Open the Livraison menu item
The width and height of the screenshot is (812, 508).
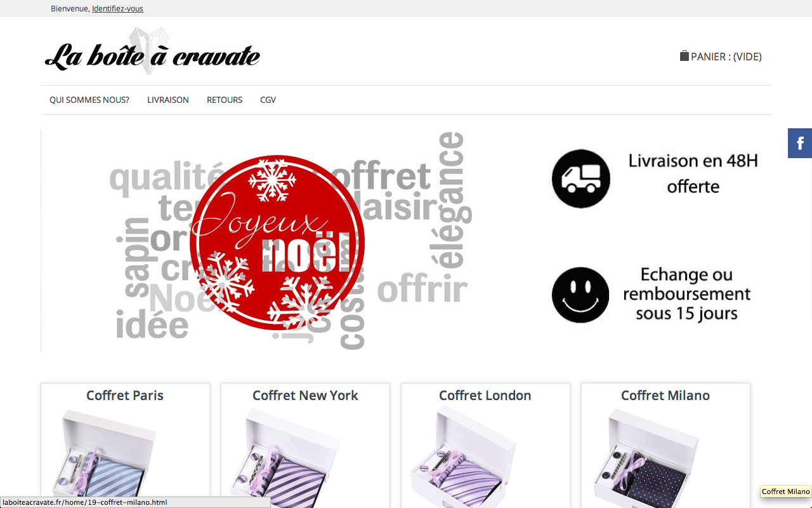(168, 100)
